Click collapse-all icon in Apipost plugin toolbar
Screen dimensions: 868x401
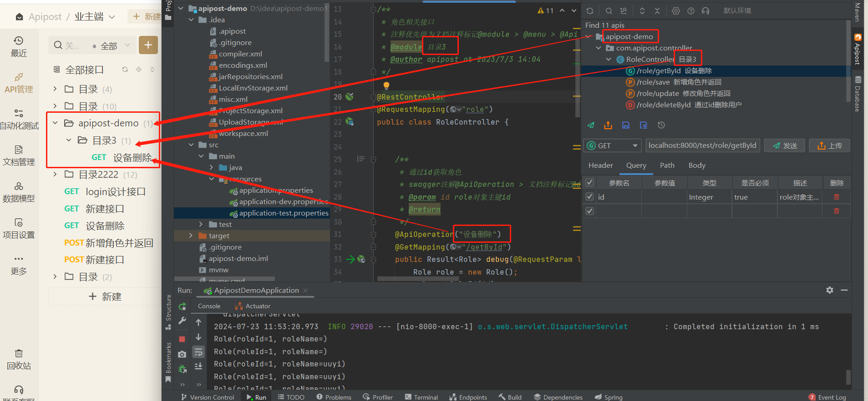pyautogui.click(x=657, y=11)
